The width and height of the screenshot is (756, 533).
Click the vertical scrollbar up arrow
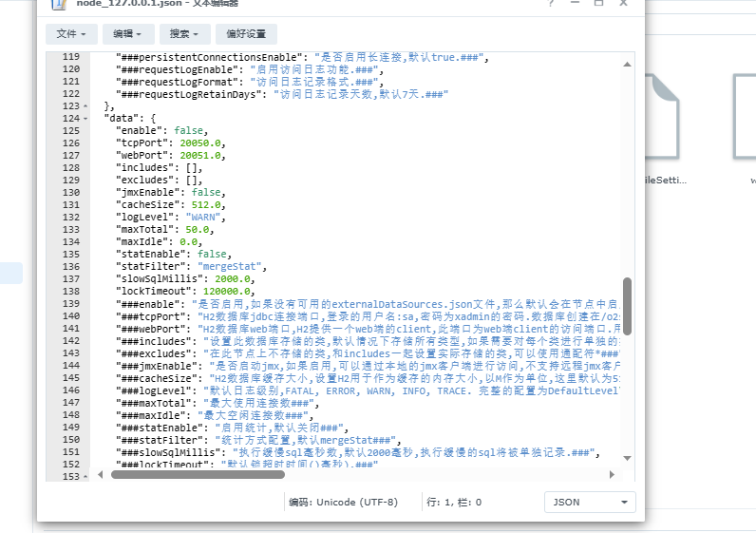[x=627, y=65]
